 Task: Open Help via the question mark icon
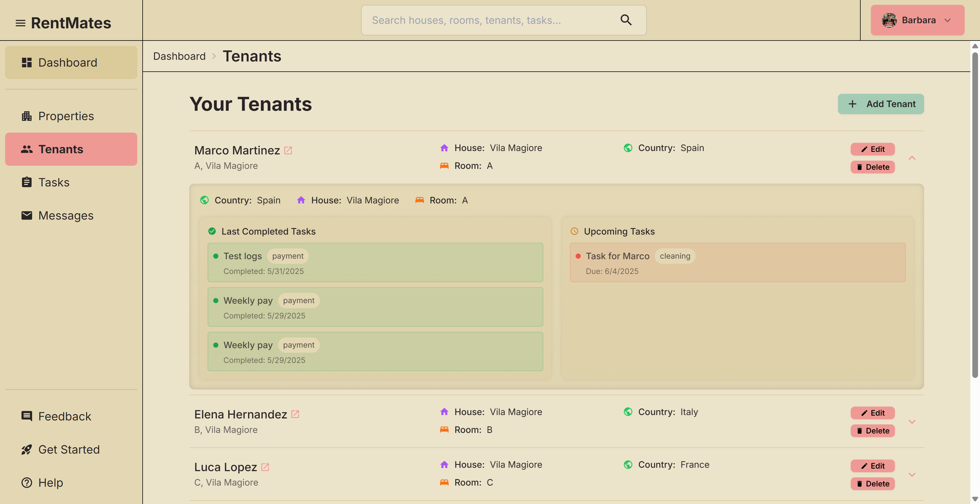point(26,482)
